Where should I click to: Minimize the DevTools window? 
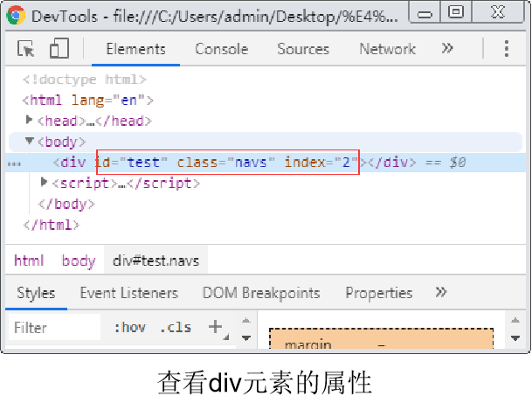coord(425,12)
